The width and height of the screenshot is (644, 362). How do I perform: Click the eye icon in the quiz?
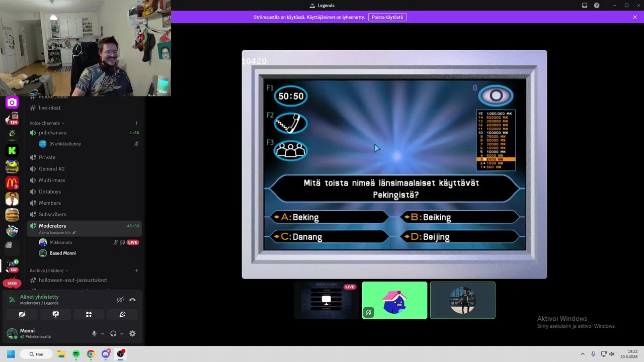click(496, 96)
